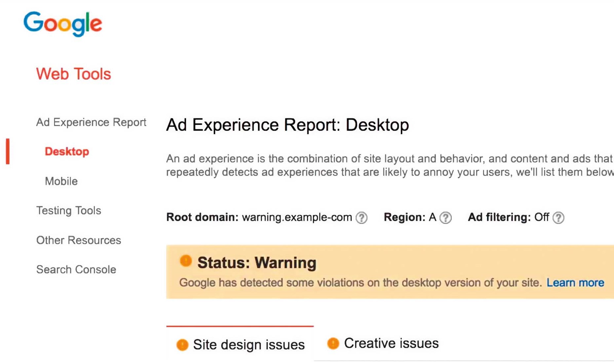Open the Web Tools home title
Viewport: 614px width, 364px height.
coord(73,74)
